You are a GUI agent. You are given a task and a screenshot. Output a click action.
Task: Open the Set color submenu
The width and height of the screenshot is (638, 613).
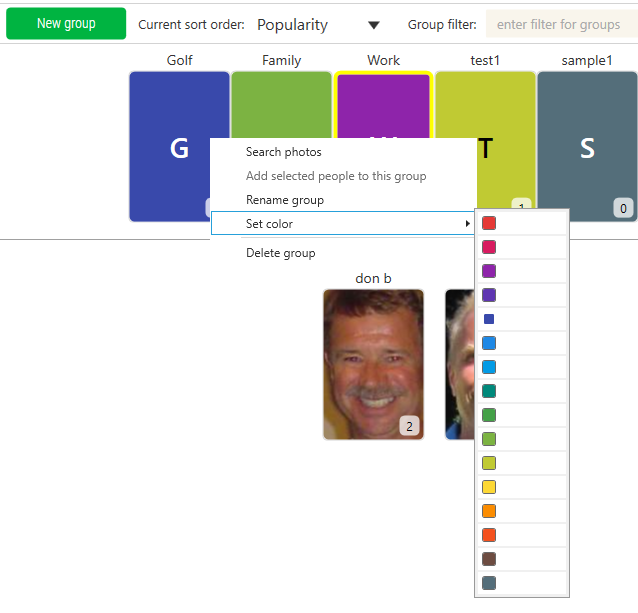click(343, 223)
